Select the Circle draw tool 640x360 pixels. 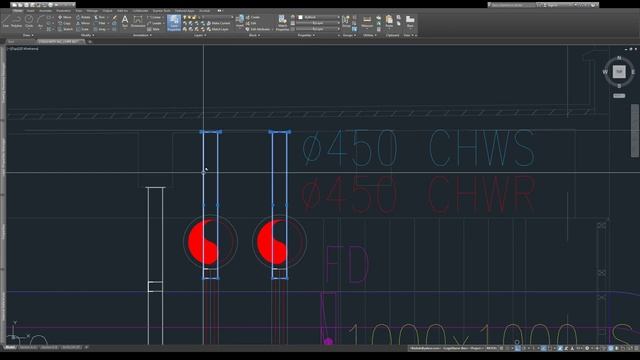[29, 21]
